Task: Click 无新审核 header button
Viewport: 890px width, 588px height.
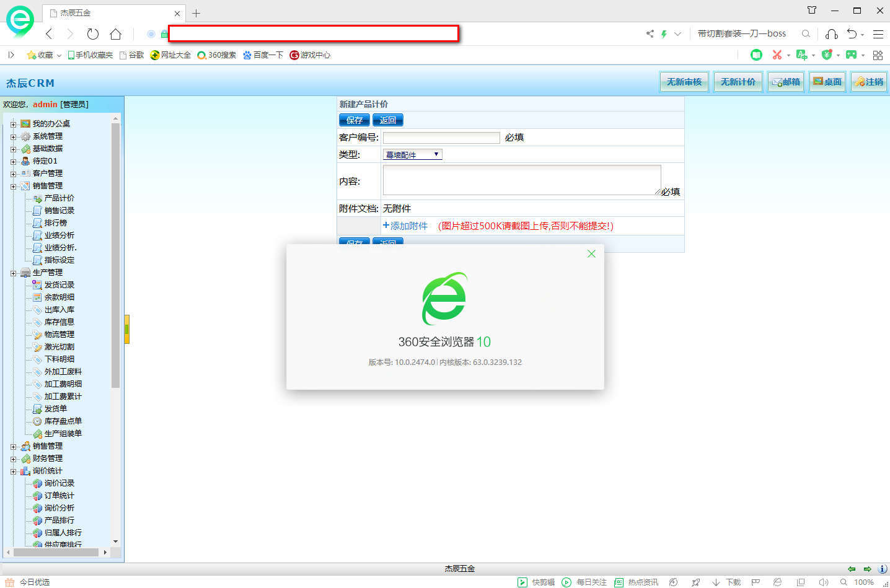Action: pos(684,82)
